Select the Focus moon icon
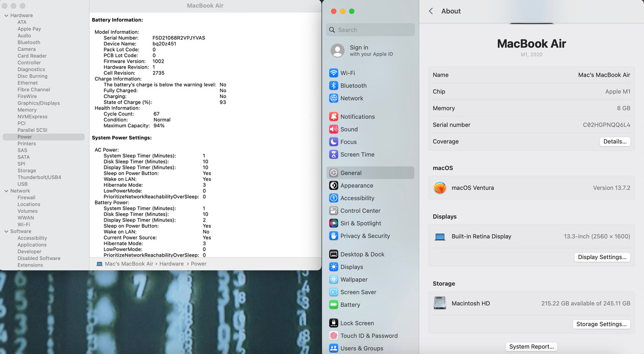This screenshot has height=354, width=644. pos(333,142)
